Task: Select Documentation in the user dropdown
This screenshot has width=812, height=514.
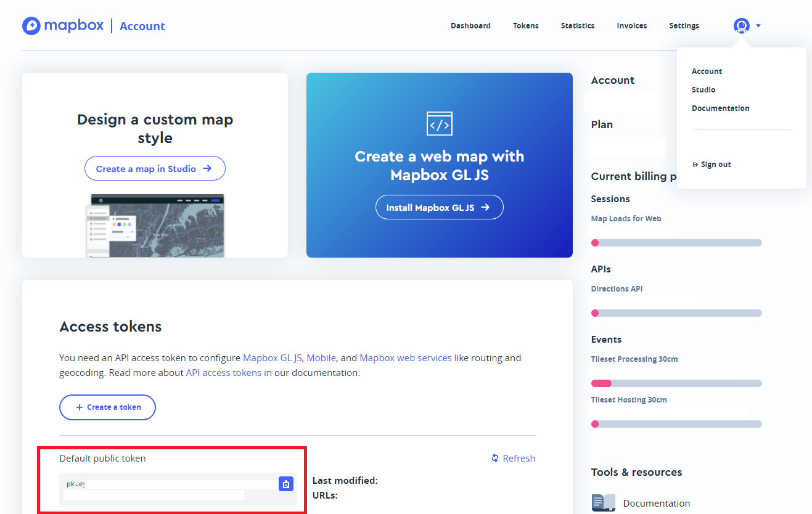Action: point(721,108)
